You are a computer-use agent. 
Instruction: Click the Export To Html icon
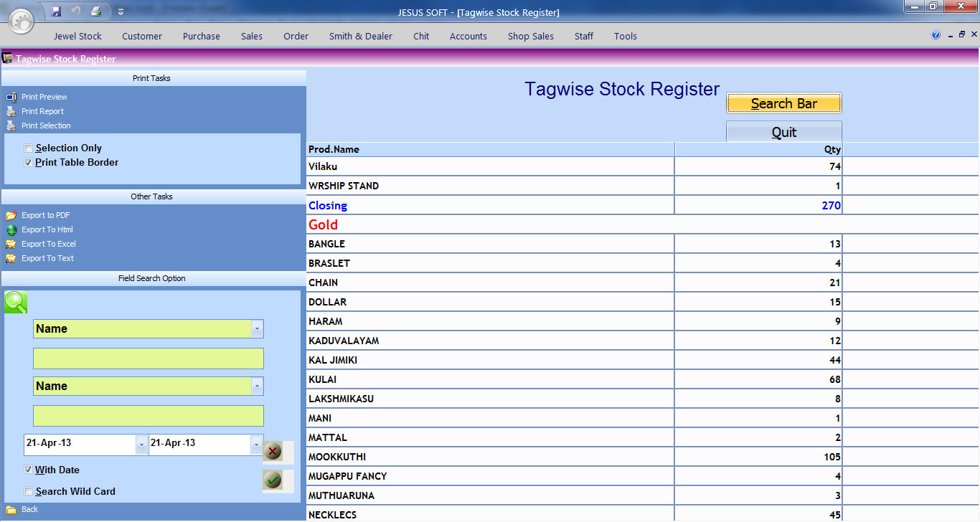click(11, 229)
